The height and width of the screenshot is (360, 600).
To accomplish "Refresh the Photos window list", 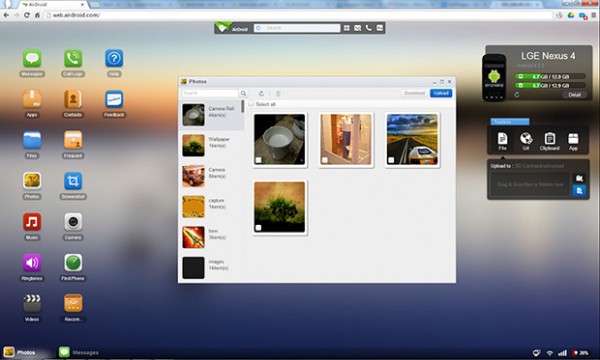I will coord(261,93).
